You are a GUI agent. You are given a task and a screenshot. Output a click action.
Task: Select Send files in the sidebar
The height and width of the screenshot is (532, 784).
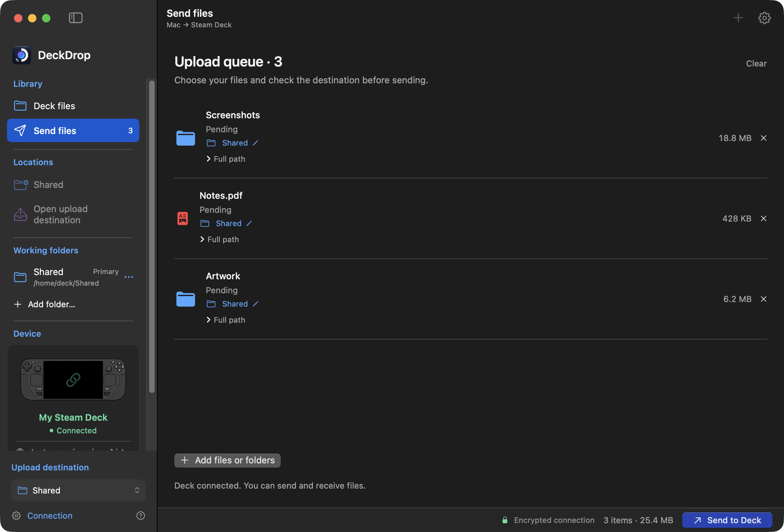click(73, 131)
